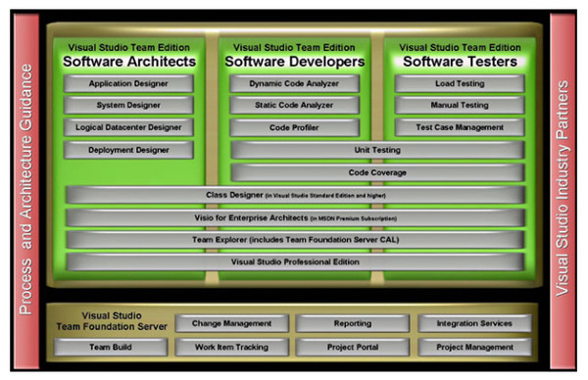
Task: Click the Class Designer bar
Action: (296, 195)
